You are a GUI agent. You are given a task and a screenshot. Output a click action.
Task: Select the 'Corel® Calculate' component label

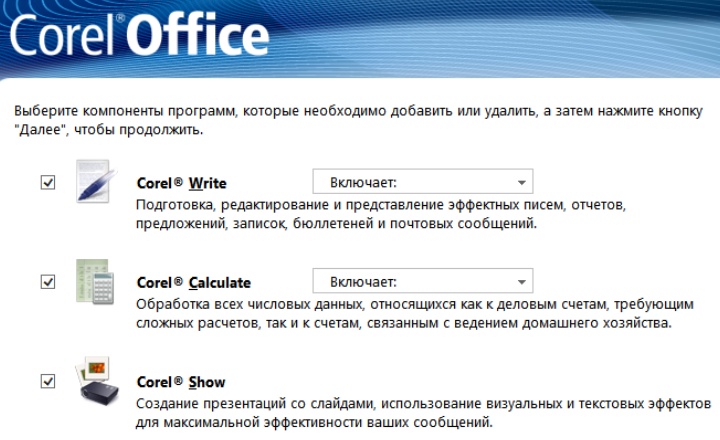[x=193, y=283]
